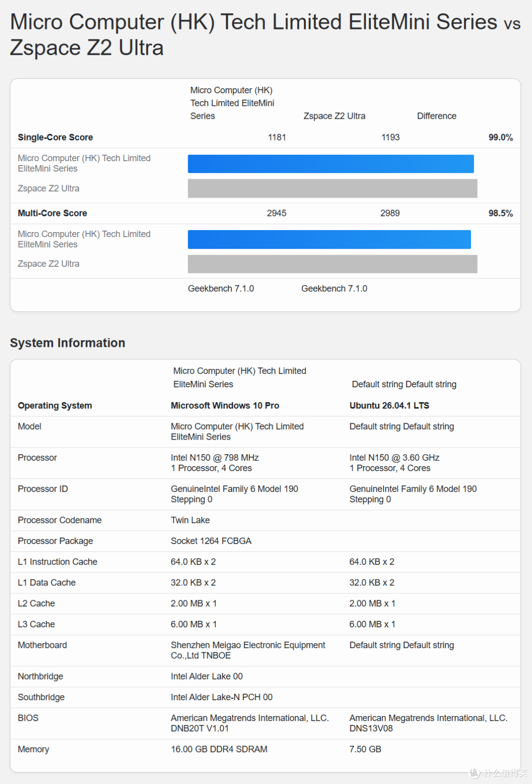Viewport: 532px width, 784px height.
Task: Click the L2 Cache row label
Action: (36, 604)
